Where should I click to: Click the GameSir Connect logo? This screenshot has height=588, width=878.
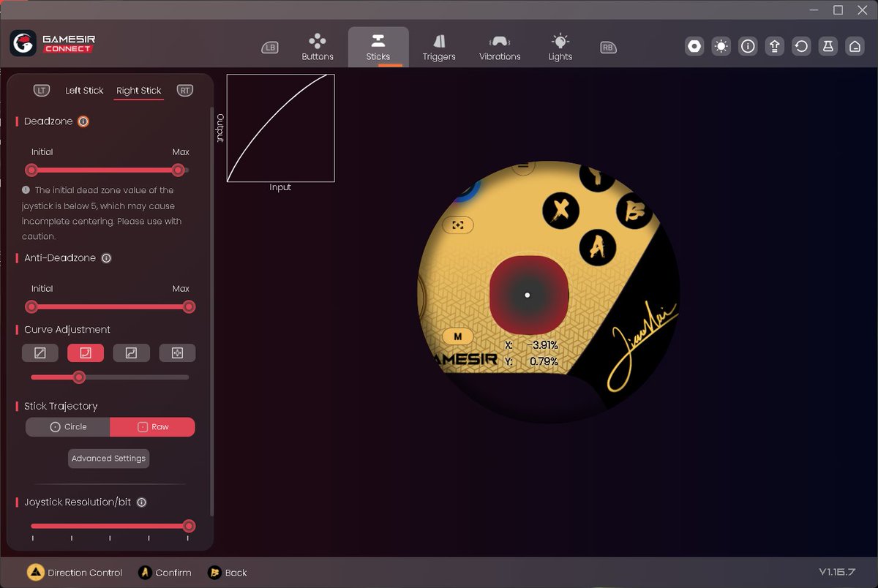pos(52,43)
